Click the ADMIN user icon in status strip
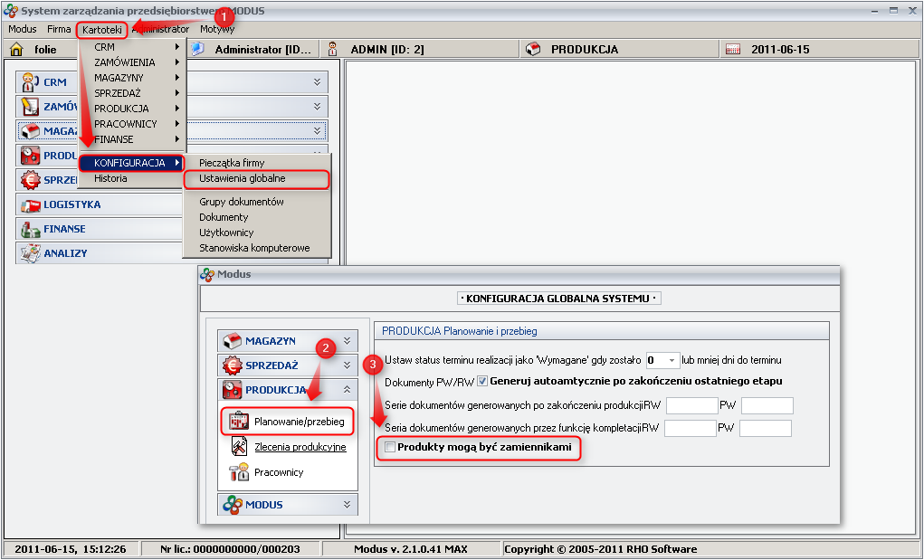The height and width of the screenshot is (560, 924). pyautogui.click(x=333, y=49)
